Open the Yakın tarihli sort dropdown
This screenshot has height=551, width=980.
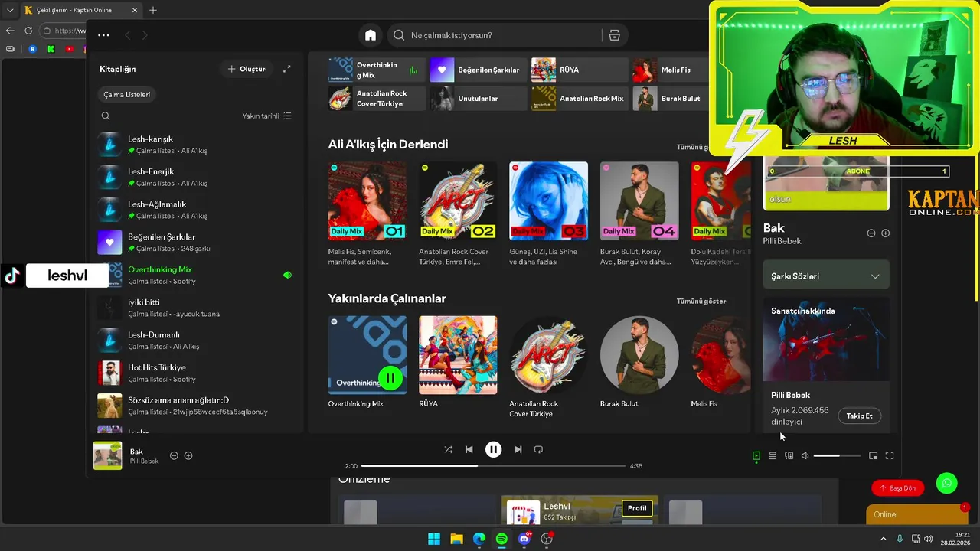tap(266, 116)
